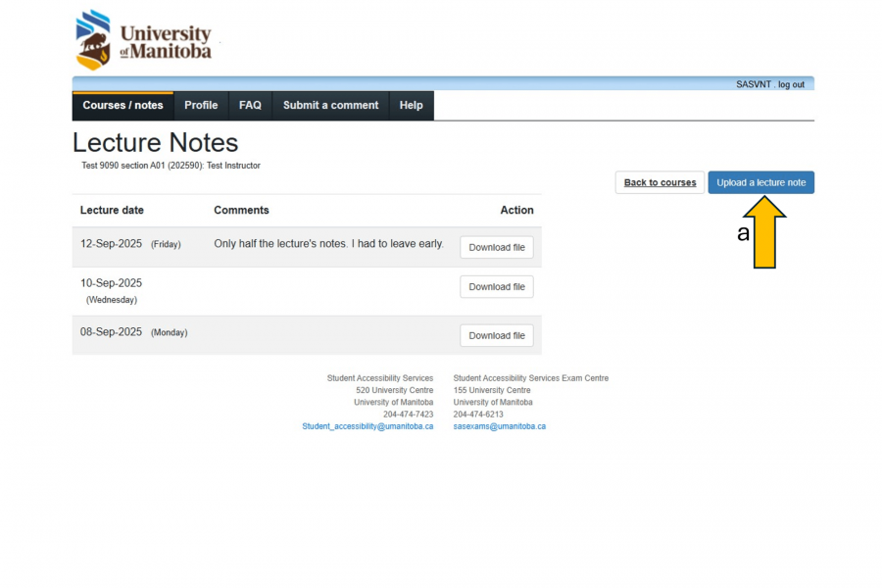Download file for the 10-Sep-2025 lecture

pos(496,286)
